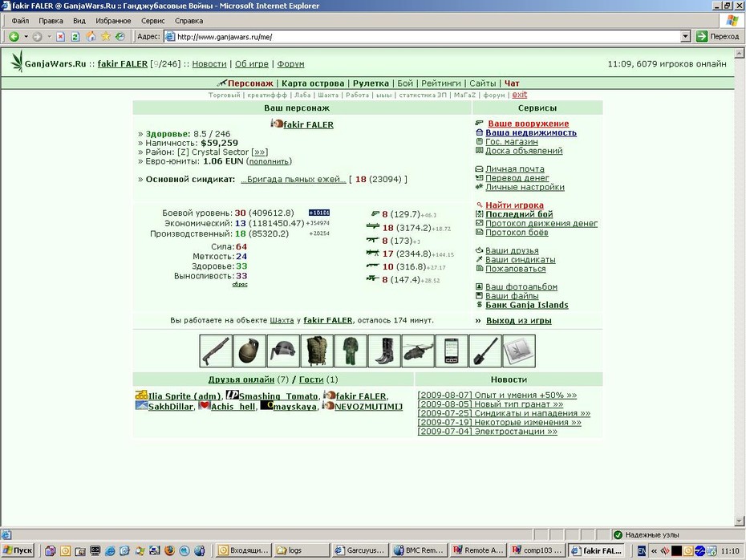The height and width of the screenshot is (560, 746).
Task: Open the Рулетка navigation tab
Action: [x=371, y=83]
